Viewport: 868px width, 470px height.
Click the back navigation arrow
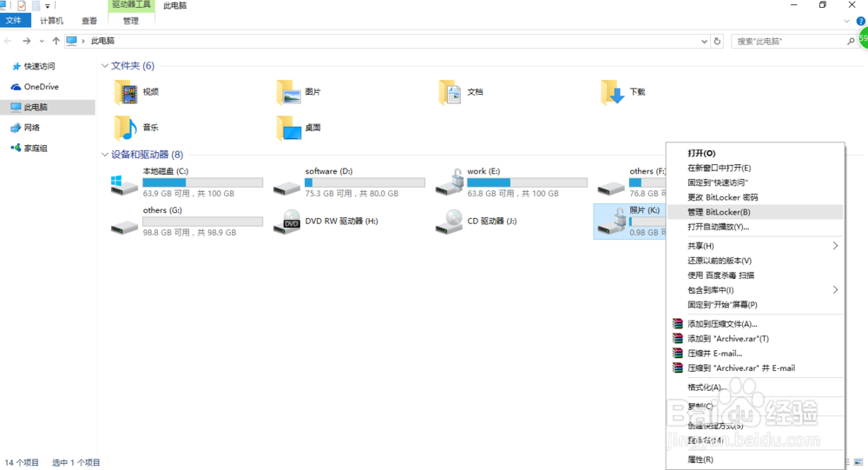9,41
